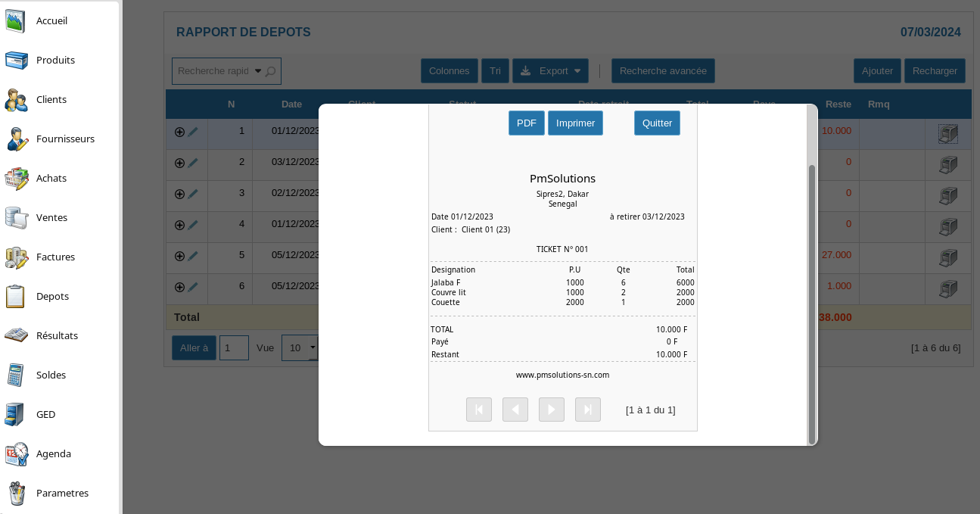
Task: Open the Agenda calendar icon
Action: (x=17, y=454)
